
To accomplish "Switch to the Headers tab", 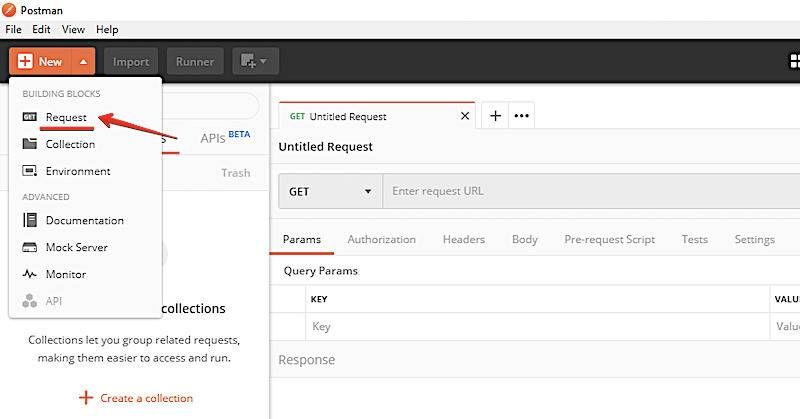I will click(x=464, y=239).
